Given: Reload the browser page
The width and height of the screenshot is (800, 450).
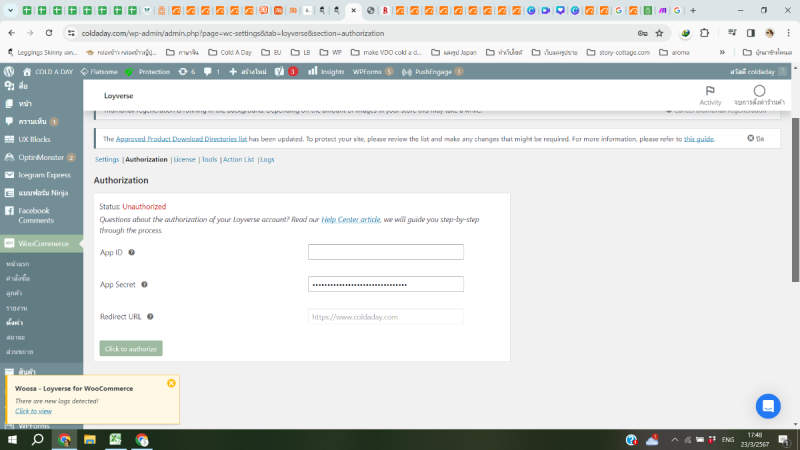Looking at the screenshot, I should (x=49, y=33).
